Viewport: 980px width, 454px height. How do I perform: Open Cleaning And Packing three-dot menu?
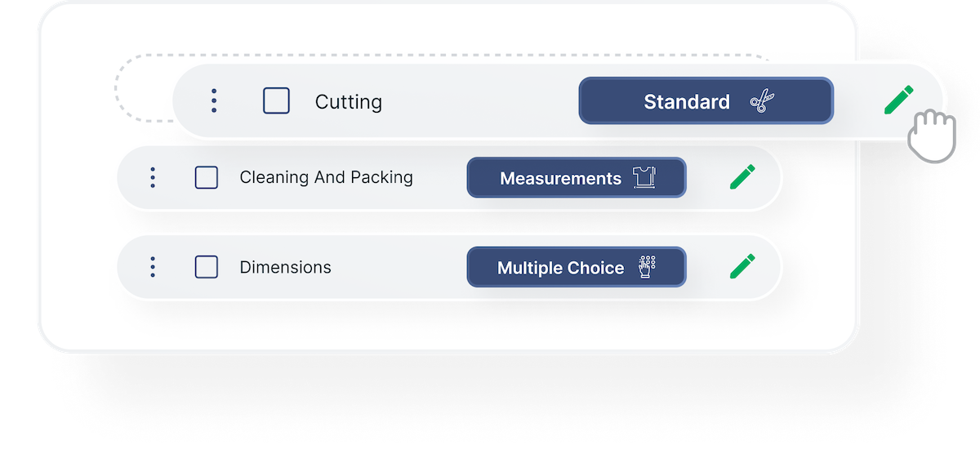[153, 178]
